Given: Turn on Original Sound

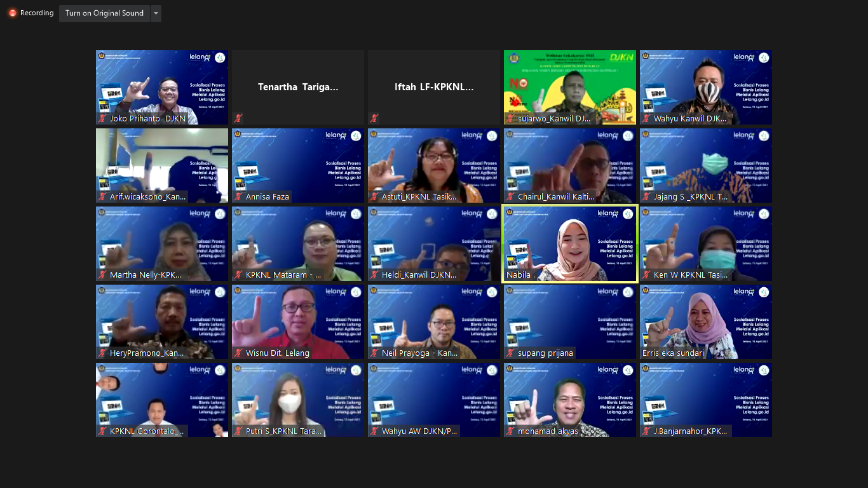Looking at the screenshot, I should (x=104, y=13).
